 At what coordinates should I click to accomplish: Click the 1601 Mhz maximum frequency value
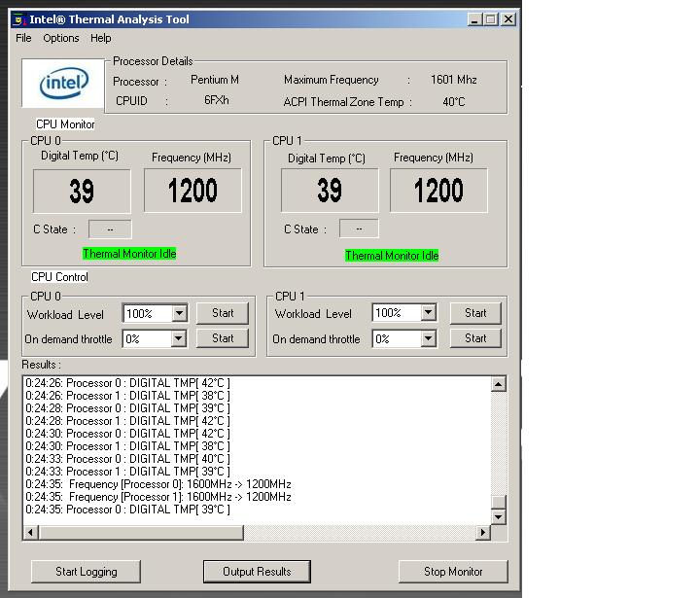click(x=454, y=80)
